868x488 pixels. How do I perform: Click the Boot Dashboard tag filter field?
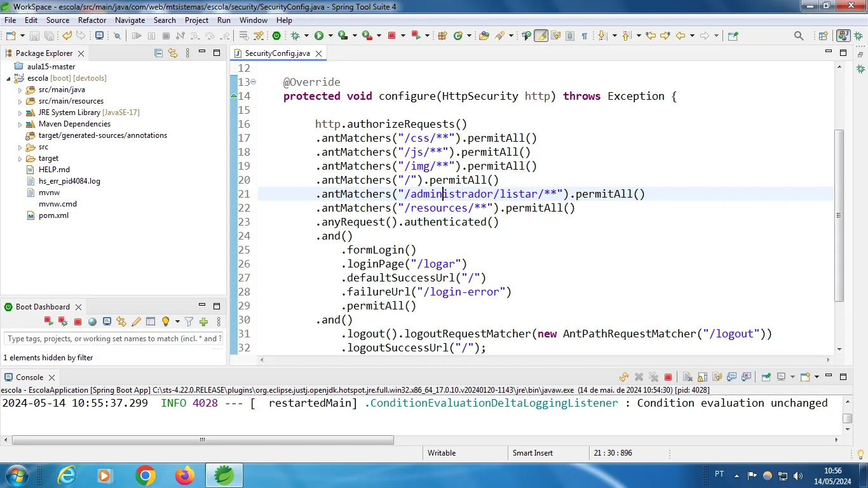tap(113, 339)
